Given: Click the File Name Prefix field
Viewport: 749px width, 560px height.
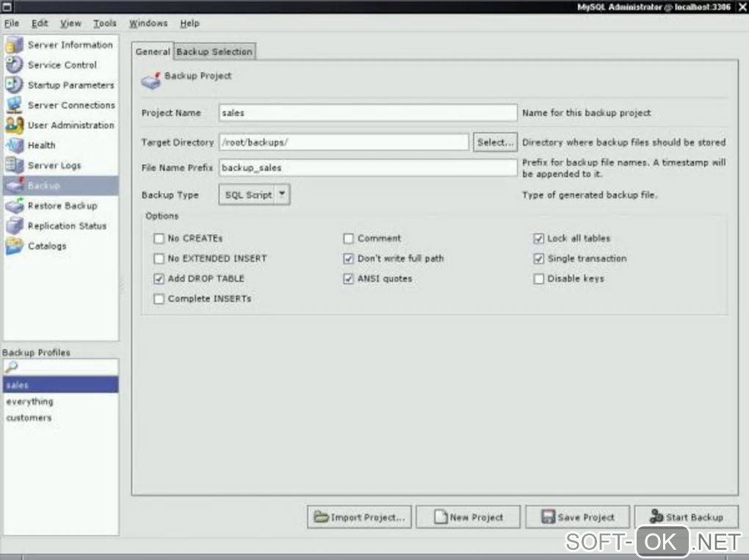Looking at the screenshot, I should (x=368, y=167).
